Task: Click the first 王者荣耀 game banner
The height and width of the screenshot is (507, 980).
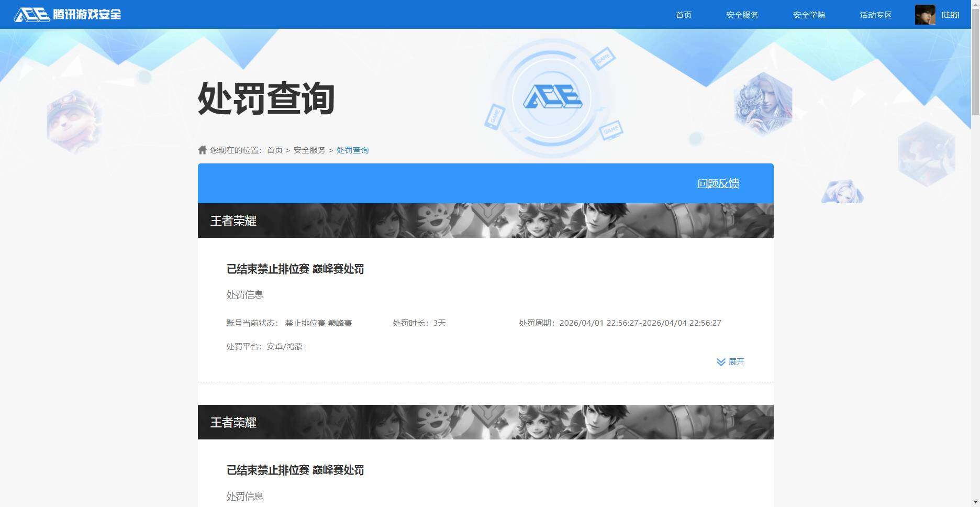Action: click(486, 221)
